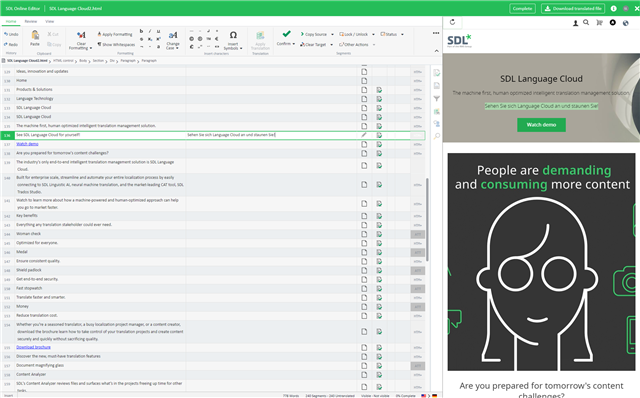Click the Clear Formatting icon
The image size is (640, 398).
[81, 35]
